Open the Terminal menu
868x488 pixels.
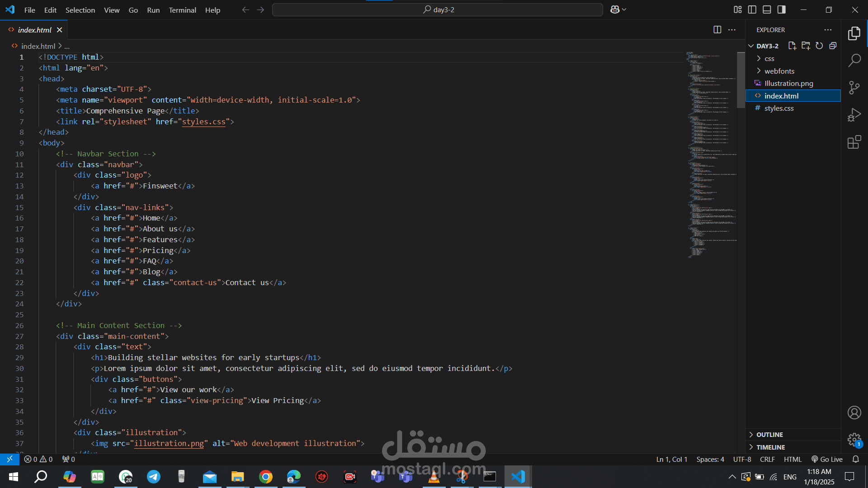(182, 10)
